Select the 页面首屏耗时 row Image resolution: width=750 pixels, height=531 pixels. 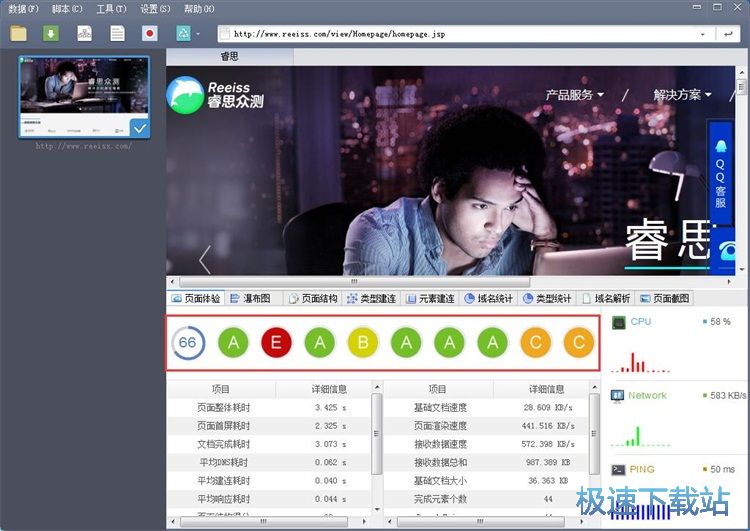269,426
